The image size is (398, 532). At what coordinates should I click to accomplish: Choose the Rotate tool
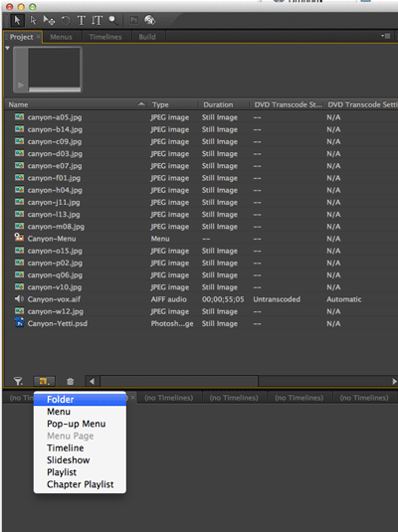coord(66,20)
